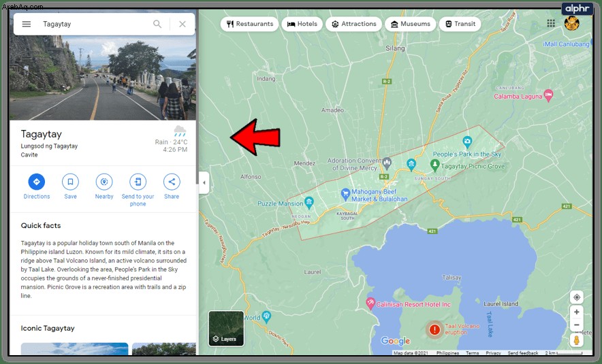The image size is (602, 364).
Task: Zoom in with the plus button
Action: (x=576, y=312)
